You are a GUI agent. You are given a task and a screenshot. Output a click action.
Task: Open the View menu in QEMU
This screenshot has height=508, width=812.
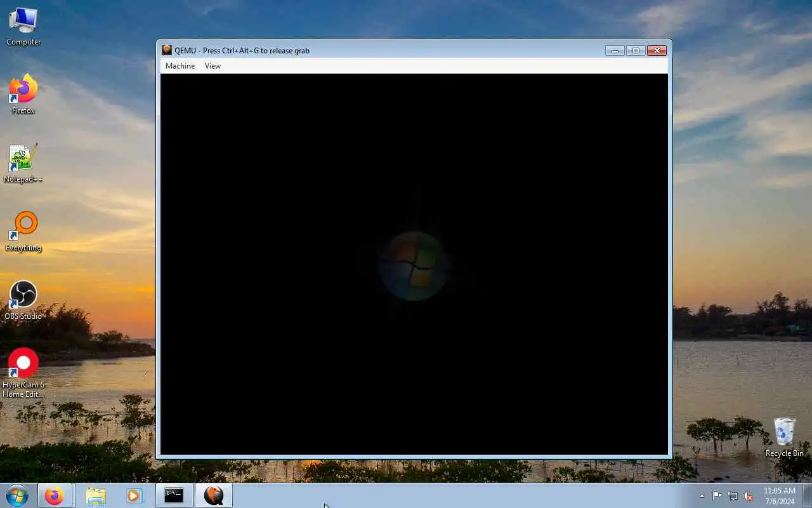[x=213, y=66]
